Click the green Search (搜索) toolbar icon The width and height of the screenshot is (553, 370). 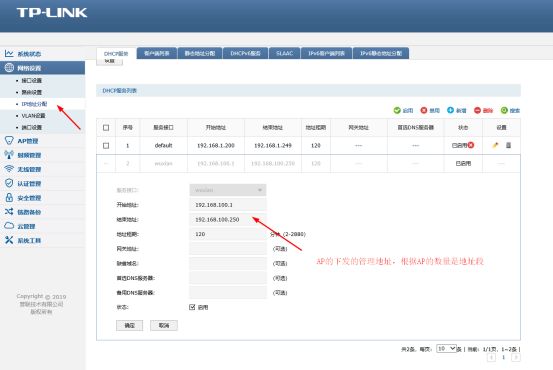click(504, 110)
